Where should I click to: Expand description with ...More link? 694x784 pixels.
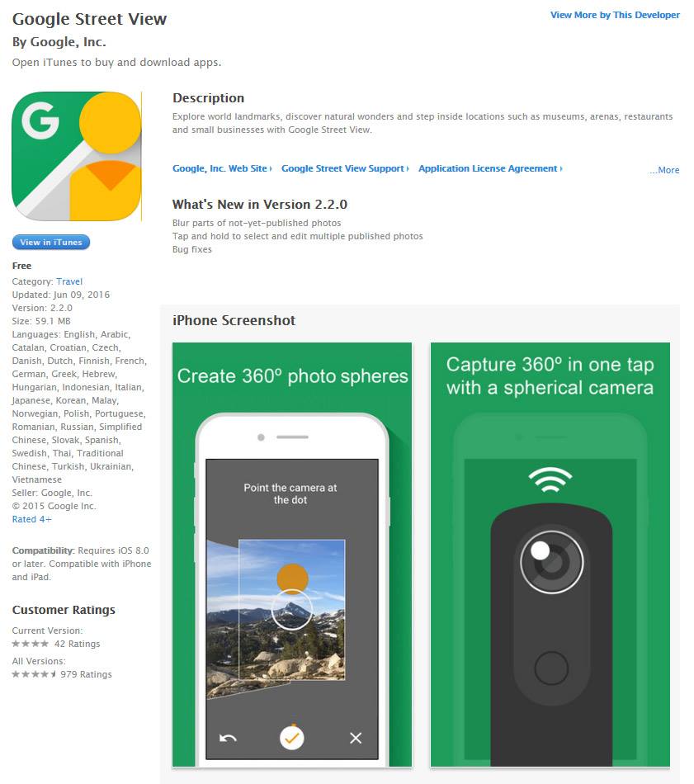pos(664,170)
